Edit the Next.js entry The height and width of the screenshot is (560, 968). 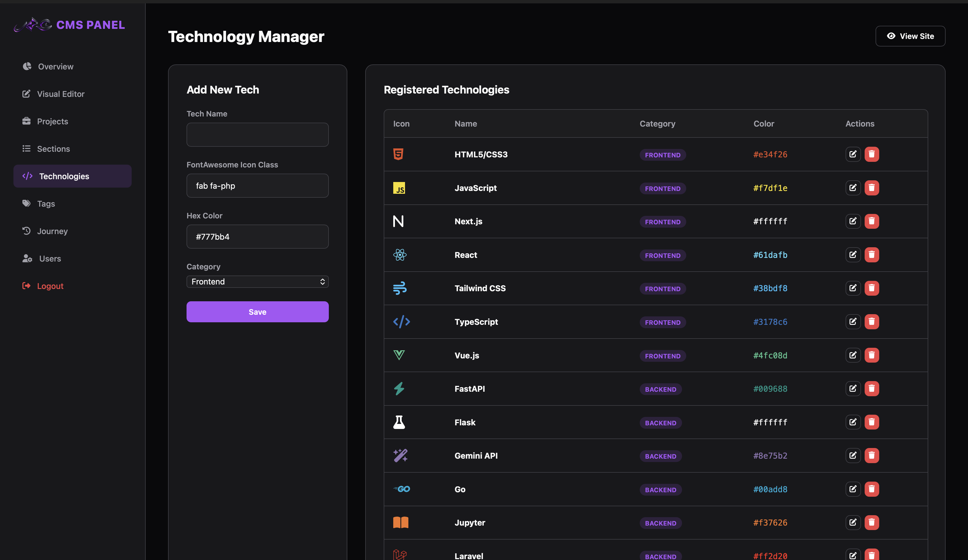pos(852,221)
